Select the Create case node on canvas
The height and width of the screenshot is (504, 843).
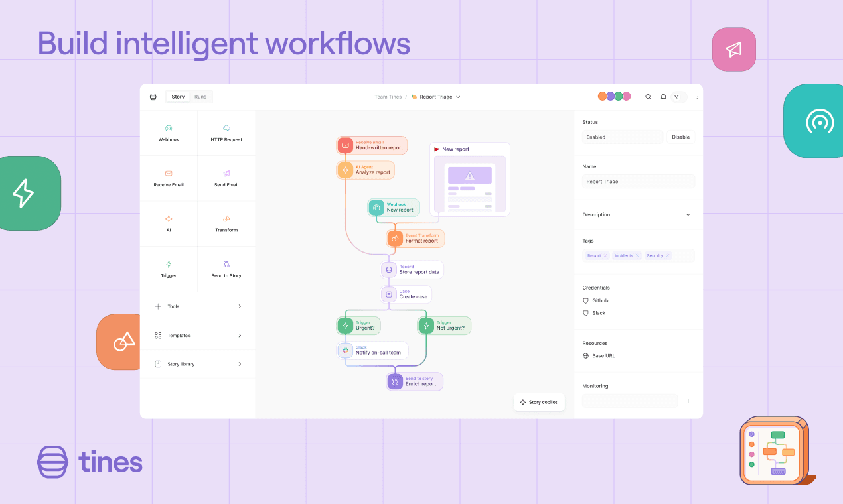(x=406, y=294)
